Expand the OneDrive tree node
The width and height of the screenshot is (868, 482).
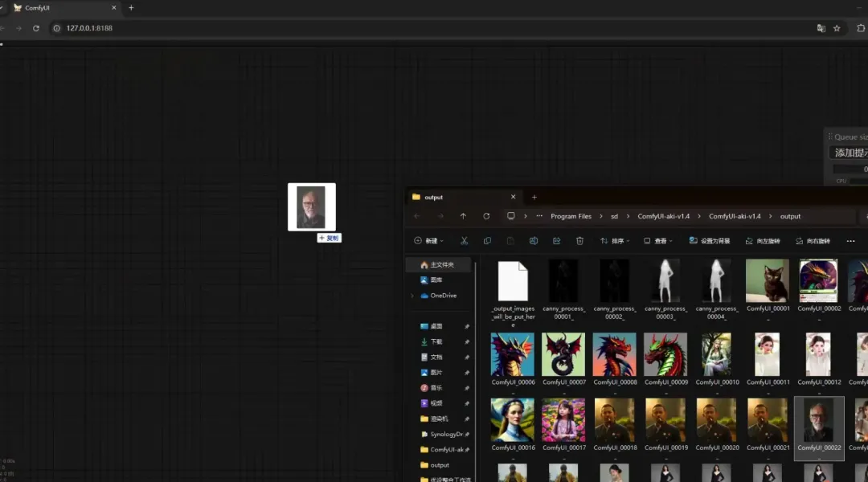pos(412,296)
